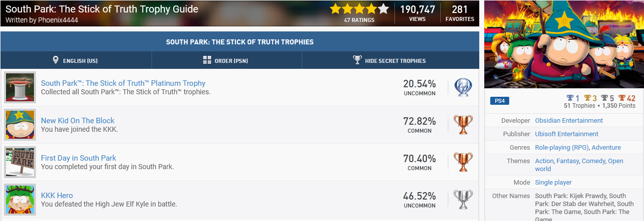Click bronze trophy icon for First Day in South Park
Screen dimensions: 644x221
coord(463,162)
